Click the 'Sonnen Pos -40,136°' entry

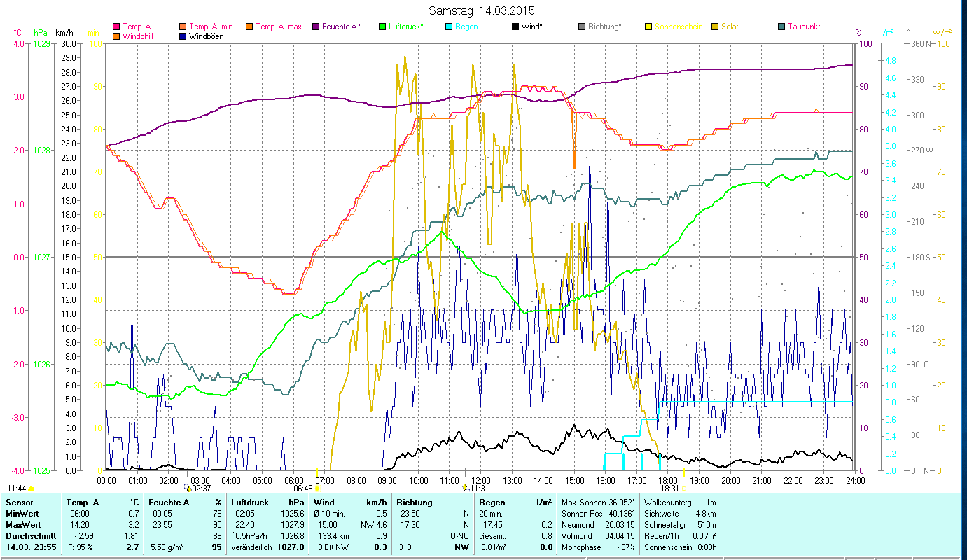pos(599,513)
